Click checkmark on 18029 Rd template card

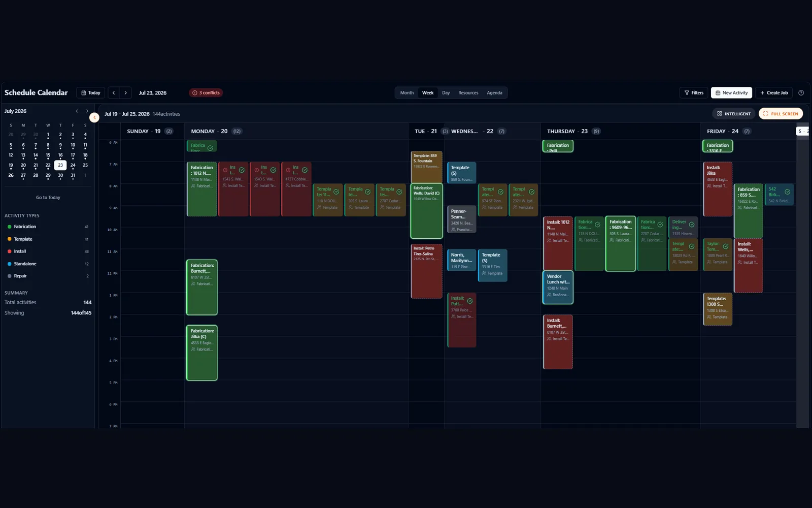pyautogui.click(x=691, y=246)
